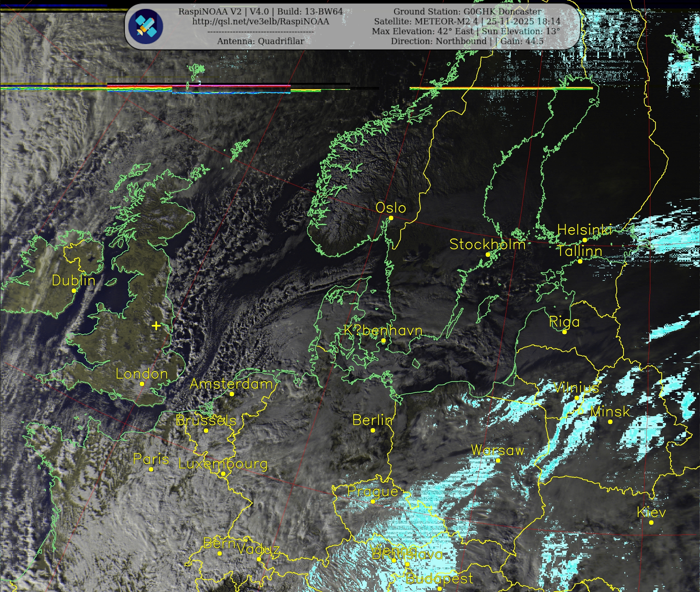
Task: Click the Amsterdam city label
Action: [x=231, y=384]
